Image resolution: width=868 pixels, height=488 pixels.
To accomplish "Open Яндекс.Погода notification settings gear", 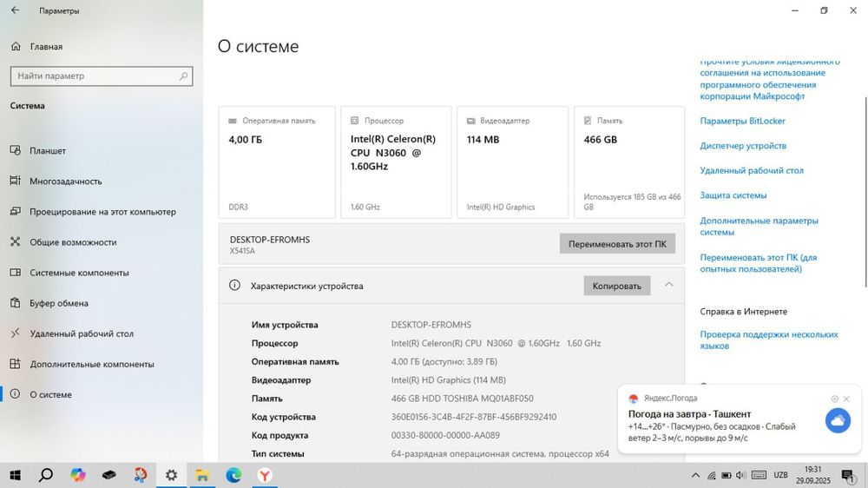I will point(835,399).
